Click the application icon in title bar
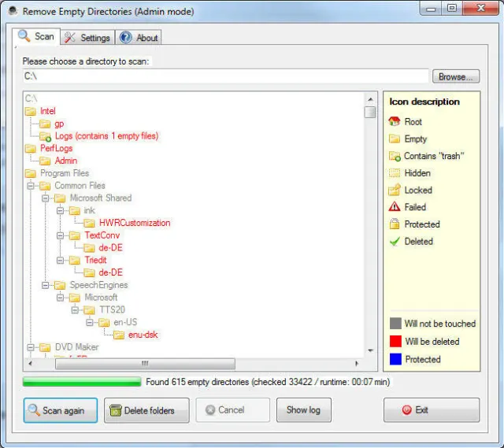The height and width of the screenshot is (448, 504). [13, 11]
